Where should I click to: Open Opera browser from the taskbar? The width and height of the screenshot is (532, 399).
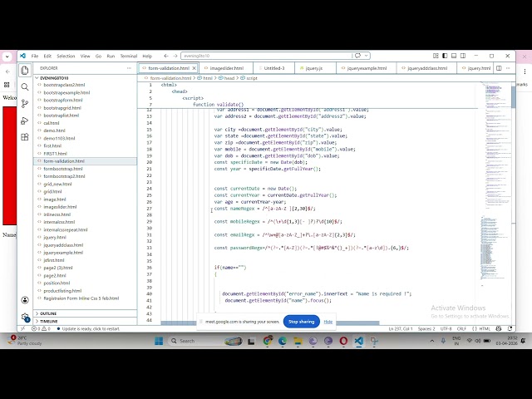point(343,341)
